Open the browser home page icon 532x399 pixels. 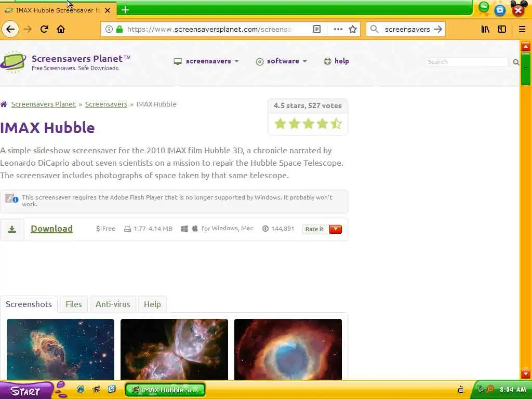tap(61, 29)
